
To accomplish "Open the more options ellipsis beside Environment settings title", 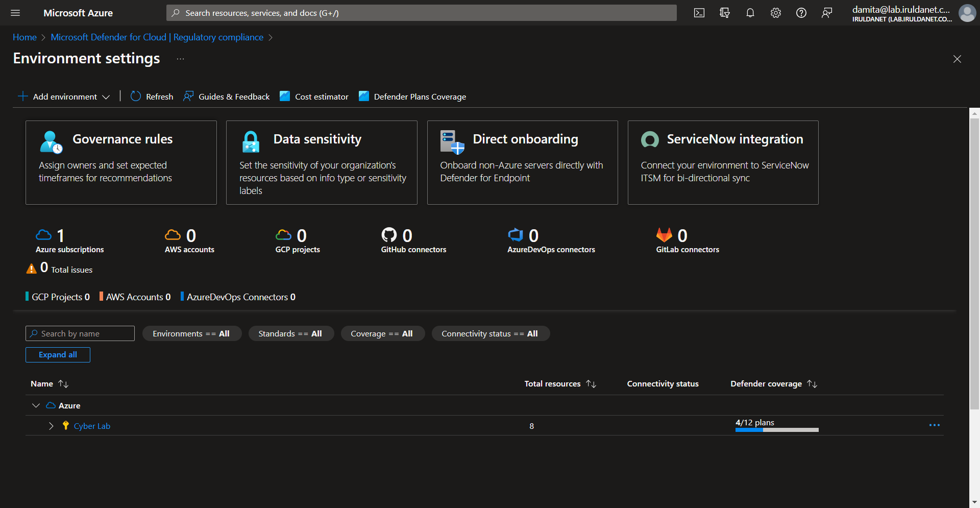I will pos(181,59).
